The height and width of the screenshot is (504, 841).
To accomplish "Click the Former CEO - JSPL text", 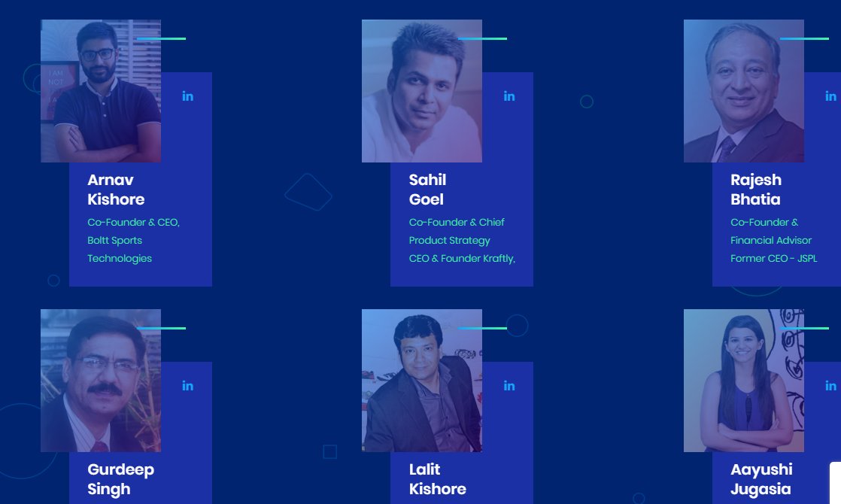I will [x=774, y=259].
